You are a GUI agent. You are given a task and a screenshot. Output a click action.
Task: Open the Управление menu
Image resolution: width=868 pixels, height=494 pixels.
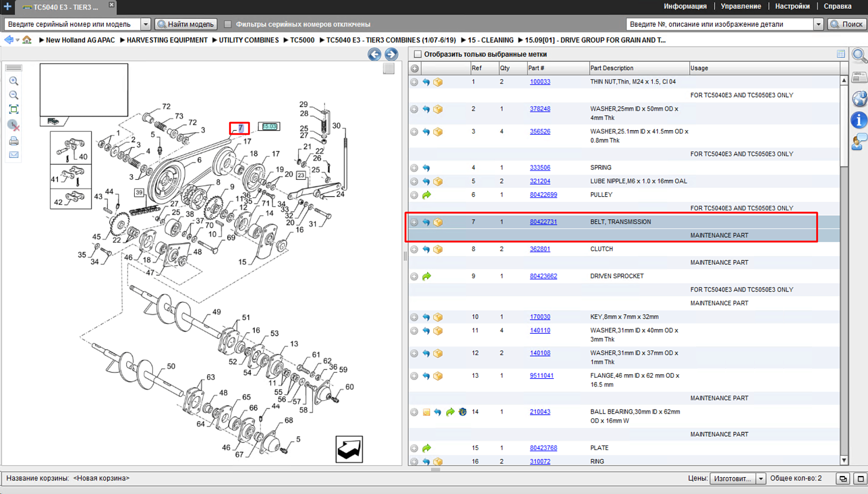(741, 6)
